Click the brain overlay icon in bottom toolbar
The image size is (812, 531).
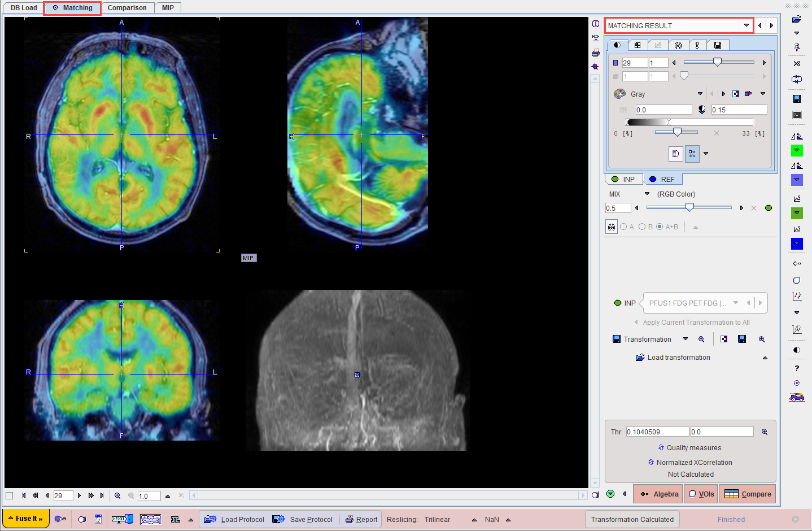pyautogui.click(x=150, y=519)
